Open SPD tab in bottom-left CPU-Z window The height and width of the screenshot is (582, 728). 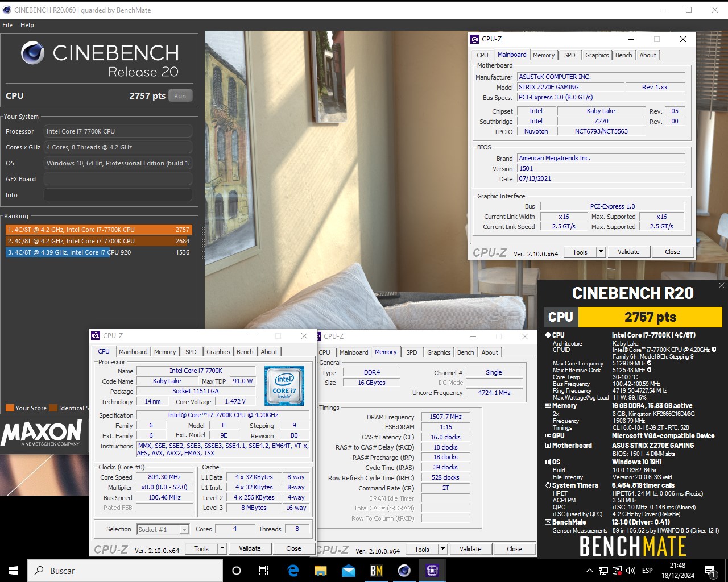coord(191,352)
